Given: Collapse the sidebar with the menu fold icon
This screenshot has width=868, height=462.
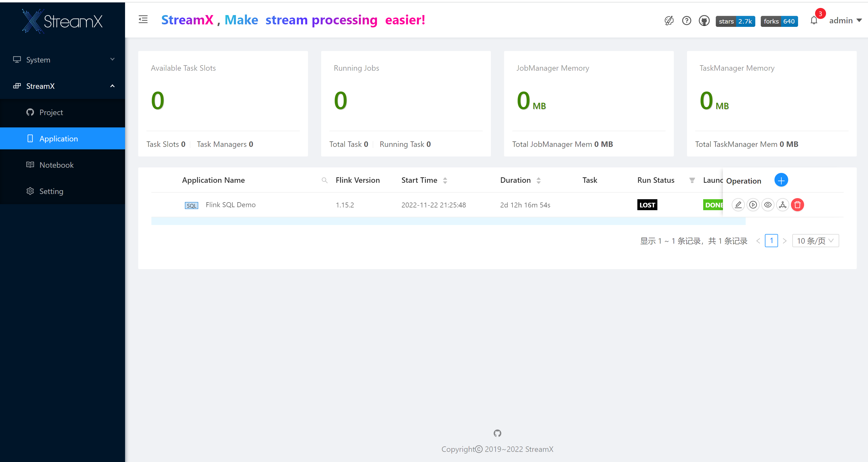Looking at the screenshot, I should [143, 19].
